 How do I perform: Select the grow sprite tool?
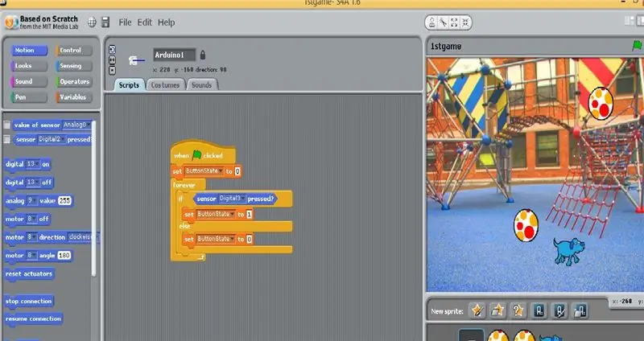(454, 23)
